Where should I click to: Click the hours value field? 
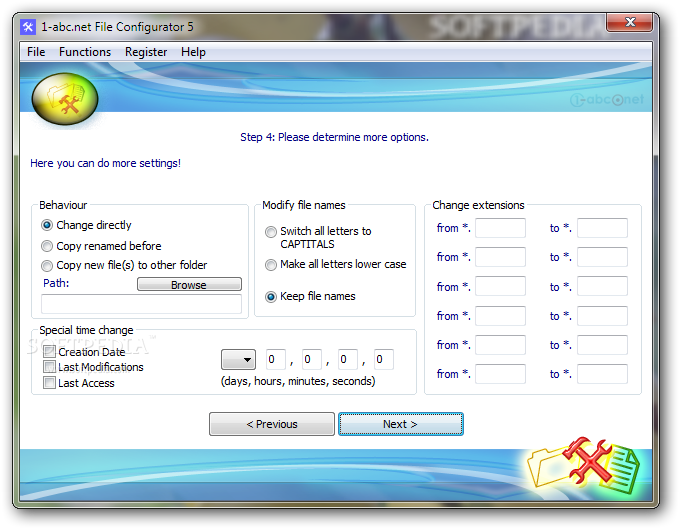[312, 359]
